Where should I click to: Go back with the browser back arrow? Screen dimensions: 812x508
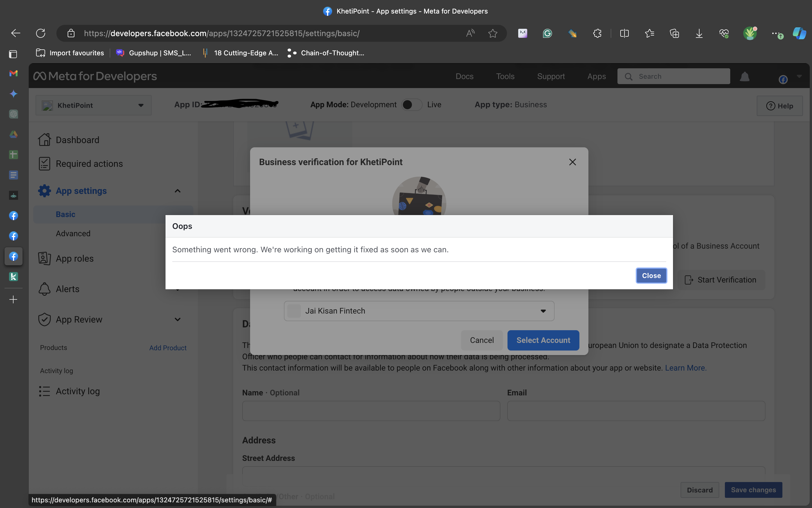[x=16, y=33]
